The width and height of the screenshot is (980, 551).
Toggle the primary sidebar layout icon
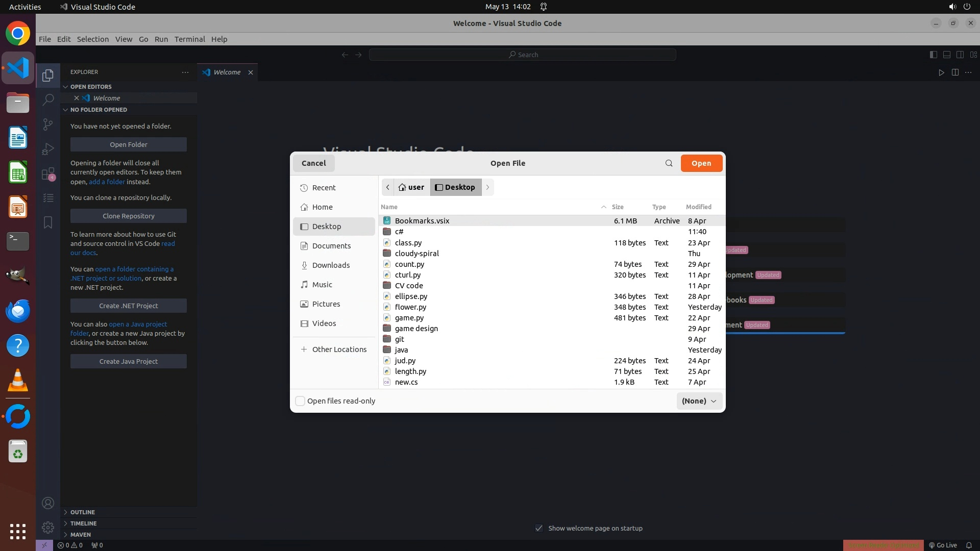pos(933,55)
